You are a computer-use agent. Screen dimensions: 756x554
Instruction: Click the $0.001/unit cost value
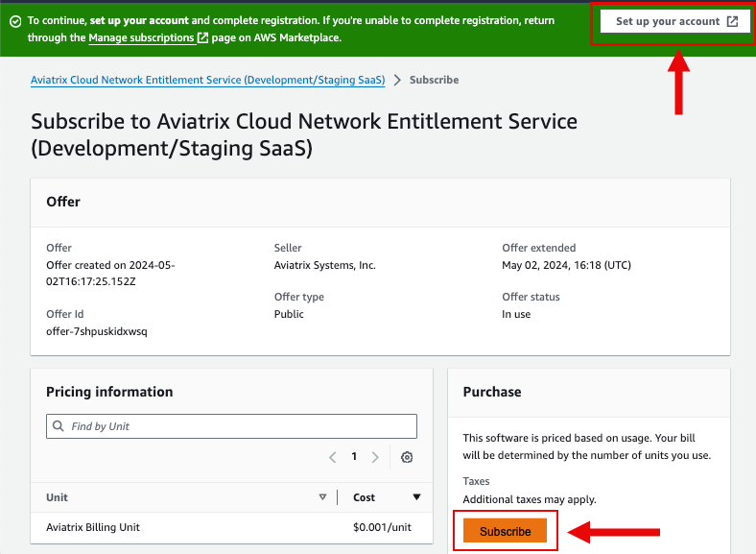pos(382,527)
